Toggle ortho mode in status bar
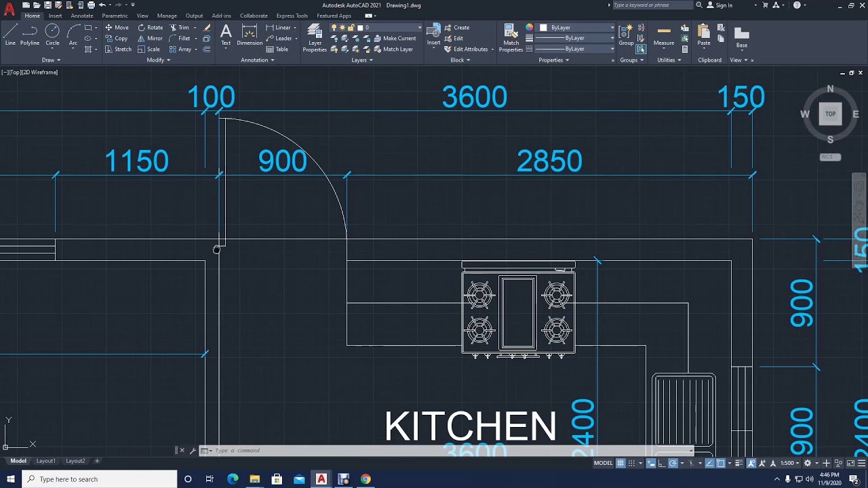This screenshot has height=488, width=868. click(662, 463)
